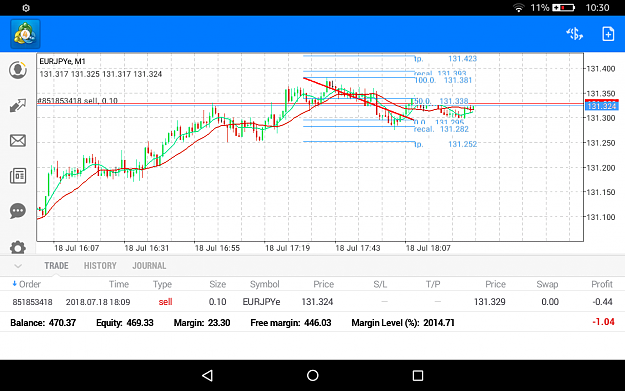Screen dimensions: 625x391
Task: Click the current price 131.329 cell
Action: point(489,302)
